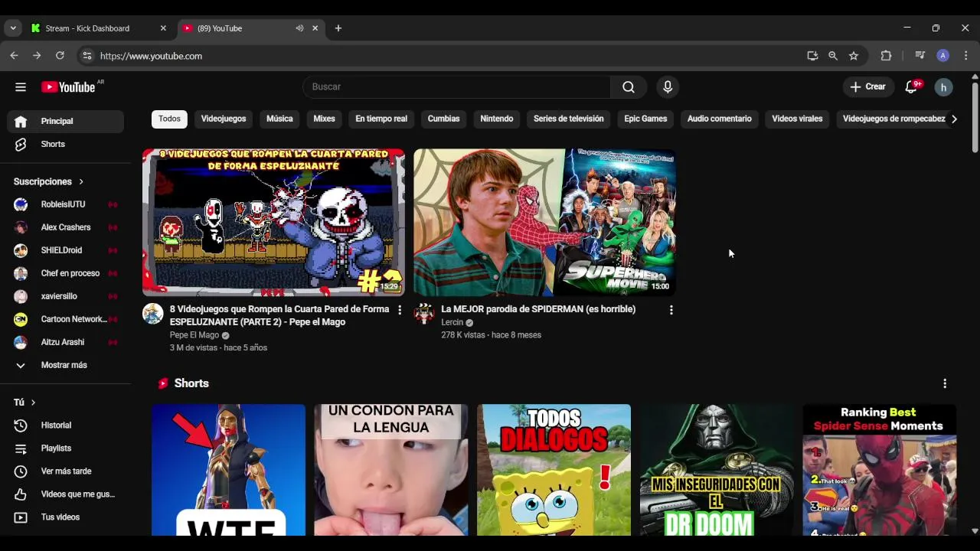This screenshot has width=980, height=551.
Task: Show more category chips with the arrow
Action: pos(954,119)
